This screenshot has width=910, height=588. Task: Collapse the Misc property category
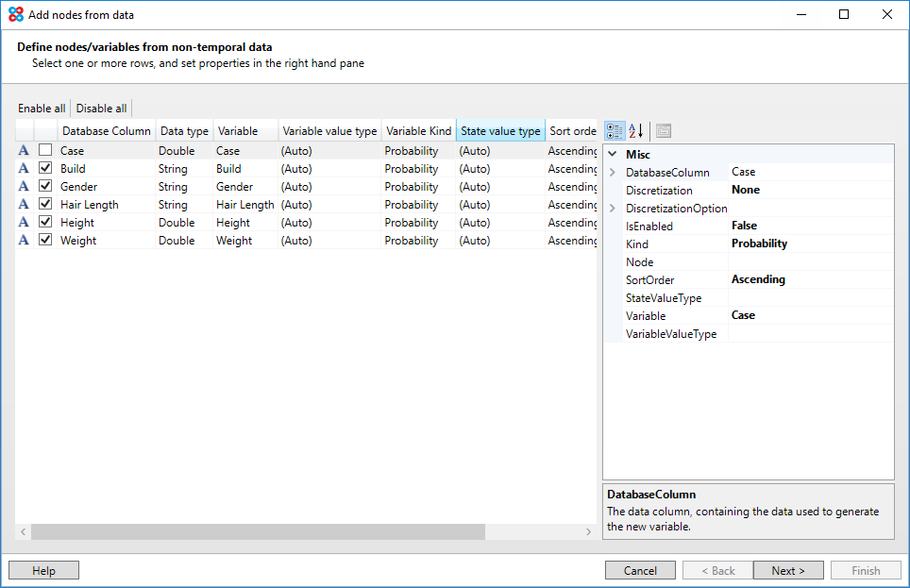pyautogui.click(x=613, y=154)
